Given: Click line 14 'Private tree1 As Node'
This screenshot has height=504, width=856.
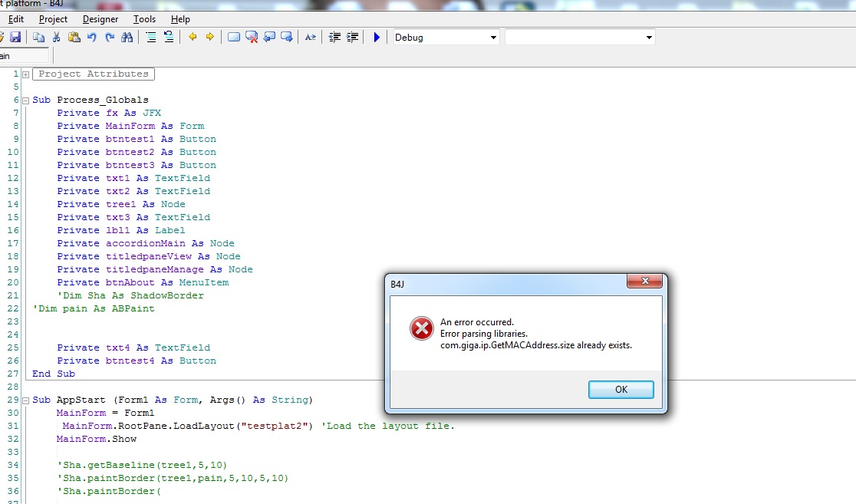Looking at the screenshot, I should (121, 204).
